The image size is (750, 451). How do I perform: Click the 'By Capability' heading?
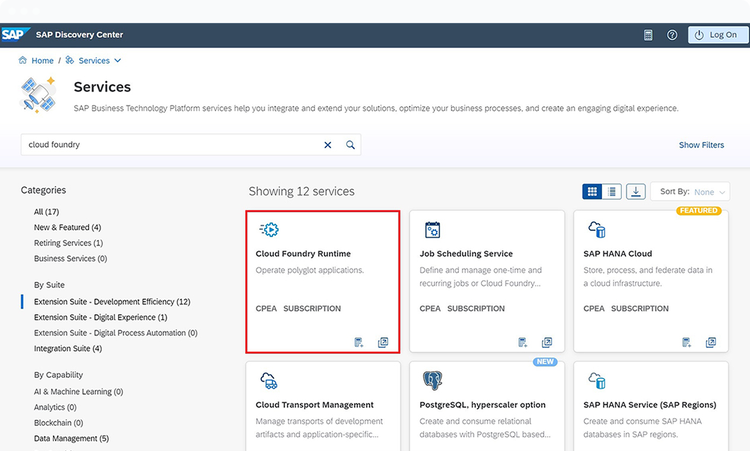58,375
